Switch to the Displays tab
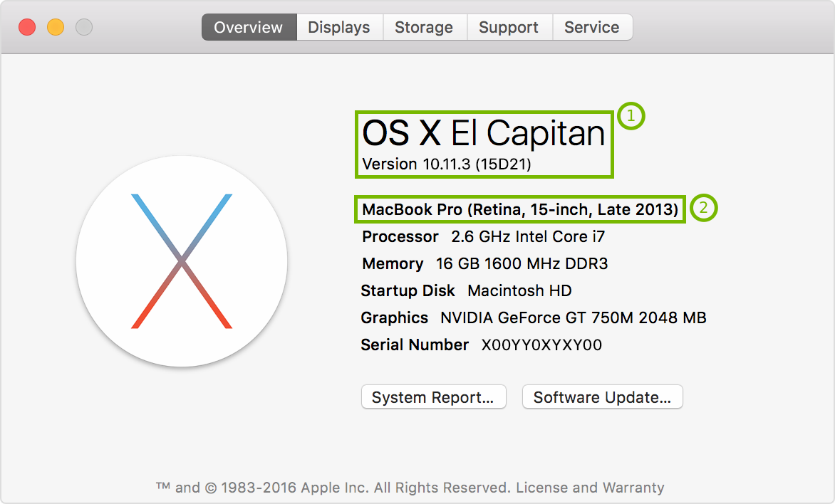Image resolution: width=835 pixels, height=504 pixels. [x=338, y=27]
